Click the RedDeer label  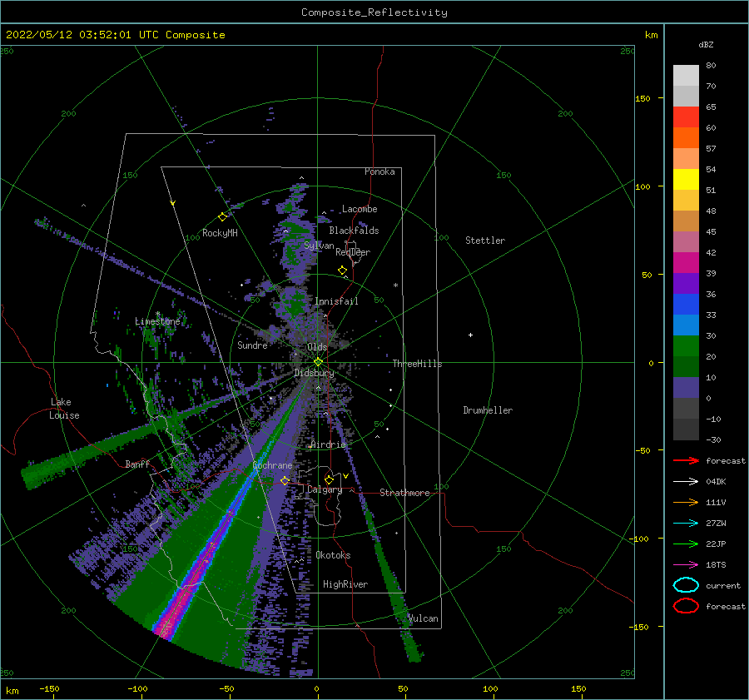(x=353, y=252)
